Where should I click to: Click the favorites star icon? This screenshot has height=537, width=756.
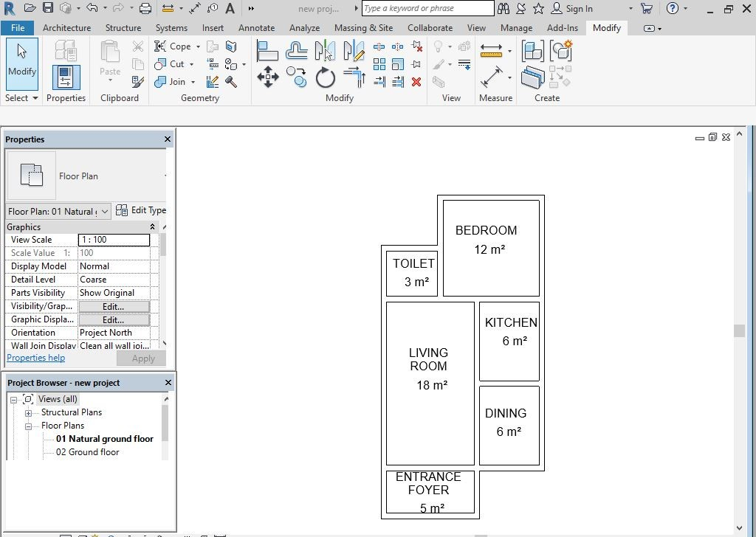pos(538,8)
